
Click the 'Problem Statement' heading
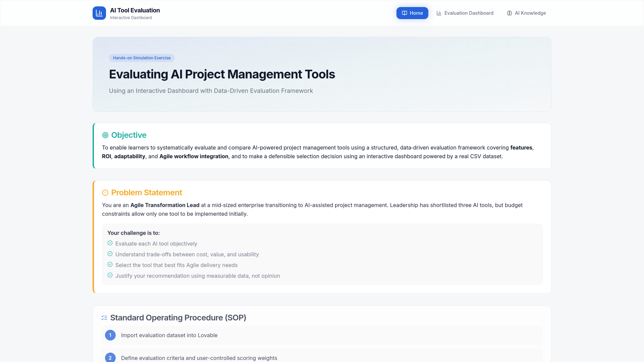147,193
